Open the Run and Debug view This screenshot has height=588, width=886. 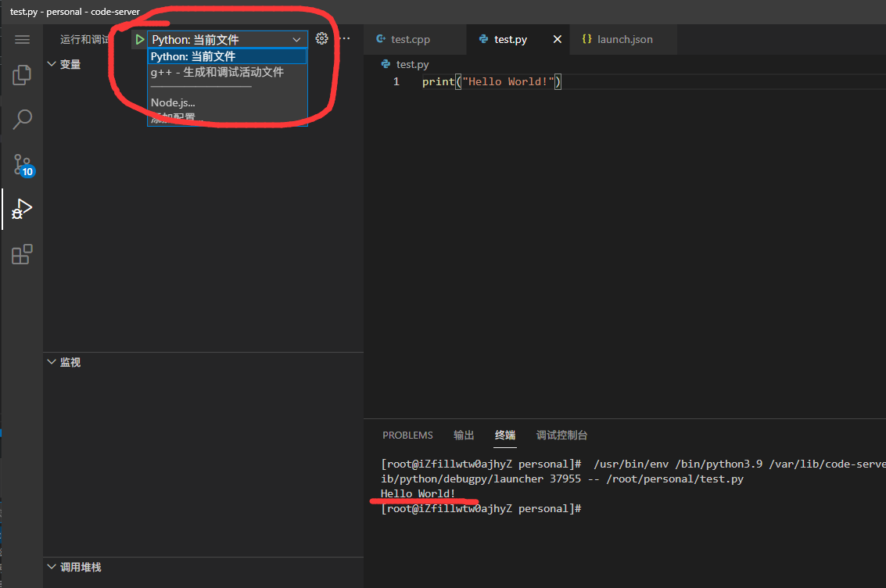pos(22,210)
